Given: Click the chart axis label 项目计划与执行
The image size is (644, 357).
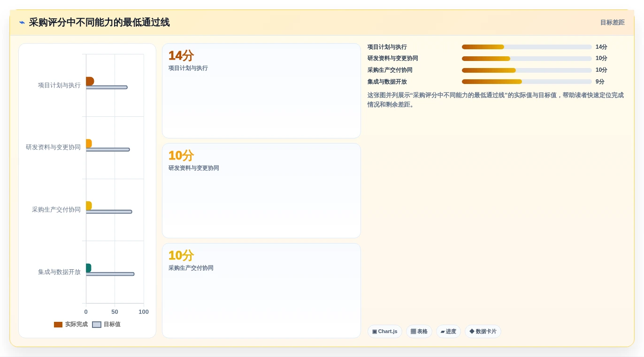Looking at the screenshot, I should pos(59,85).
